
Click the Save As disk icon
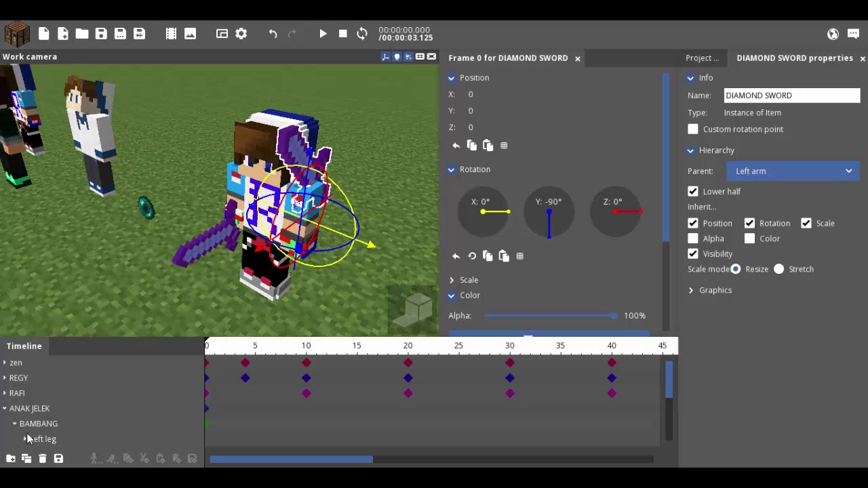click(120, 34)
